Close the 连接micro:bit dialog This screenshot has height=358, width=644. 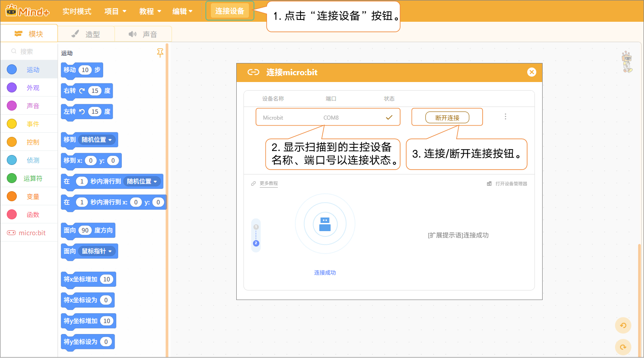pos(531,72)
